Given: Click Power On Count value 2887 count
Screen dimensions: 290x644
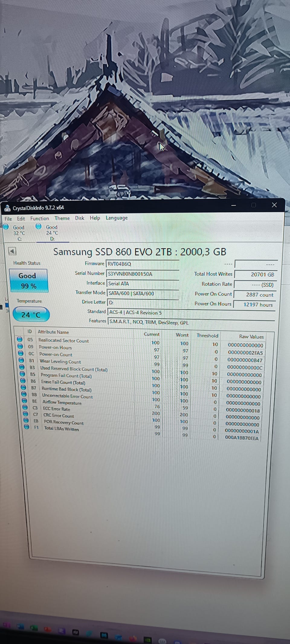Looking at the screenshot, I should click(255, 295).
